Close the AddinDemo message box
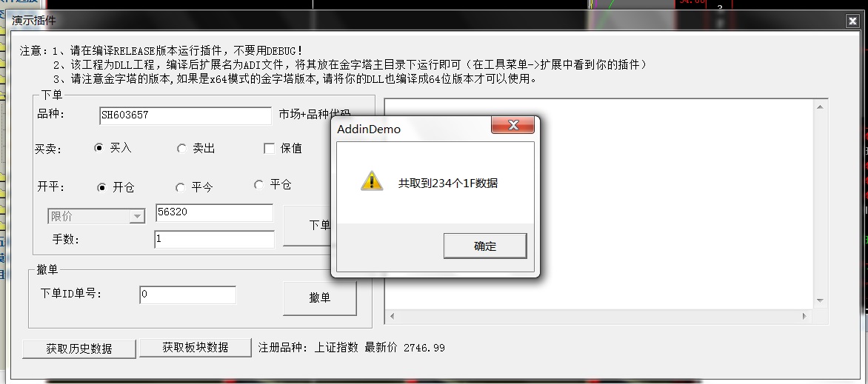The image size is (868, 384). pyautogui.click(x=513, y=125)
